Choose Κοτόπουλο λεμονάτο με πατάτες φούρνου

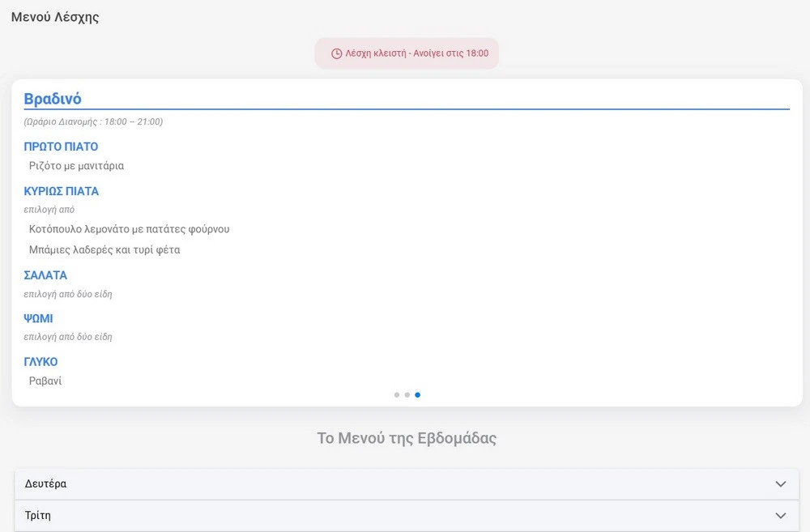pyautogui.click(x=129, y=229)
